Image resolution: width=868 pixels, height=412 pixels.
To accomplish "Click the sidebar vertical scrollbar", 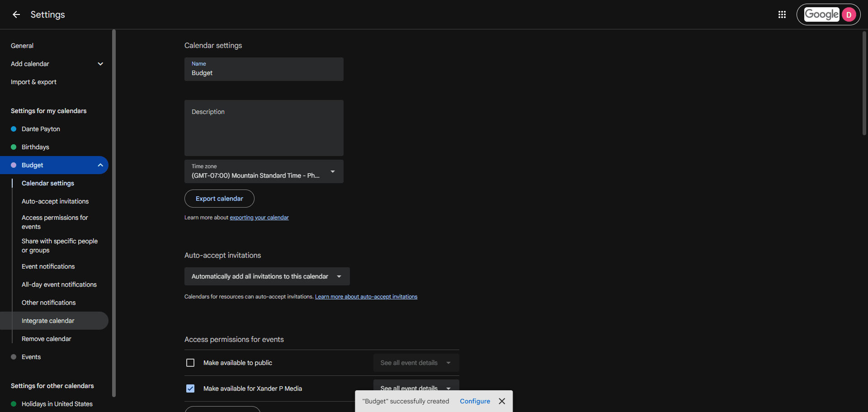I will (x=114, y=213).
